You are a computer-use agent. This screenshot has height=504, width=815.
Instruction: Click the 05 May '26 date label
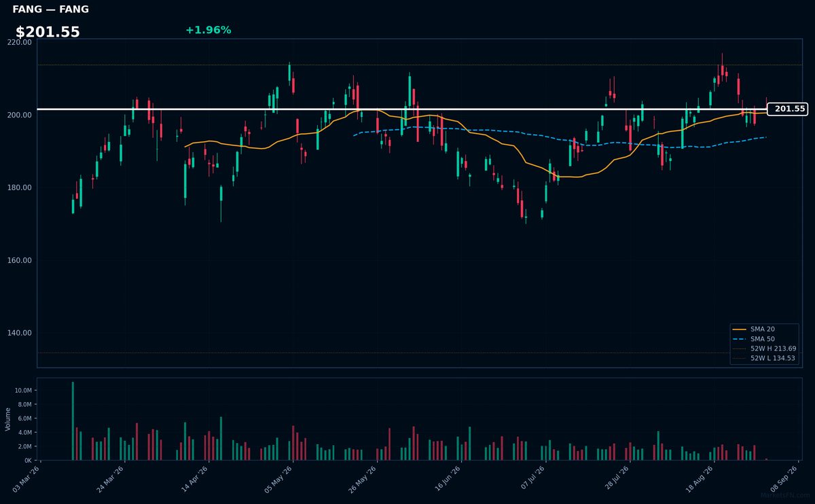pyautogui.click(x=278, y=478)
